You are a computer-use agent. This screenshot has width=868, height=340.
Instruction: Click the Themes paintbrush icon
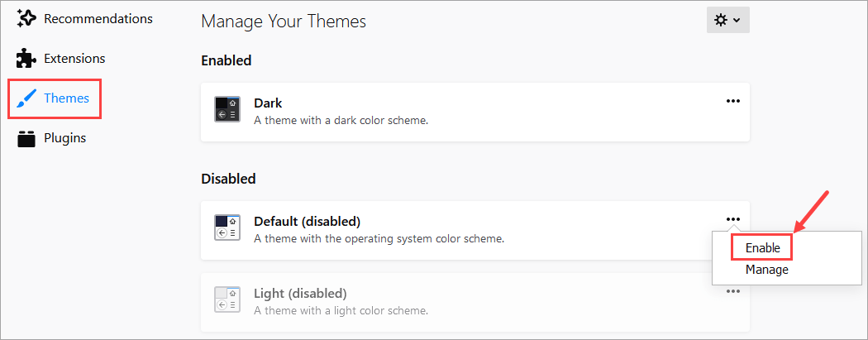26,98
